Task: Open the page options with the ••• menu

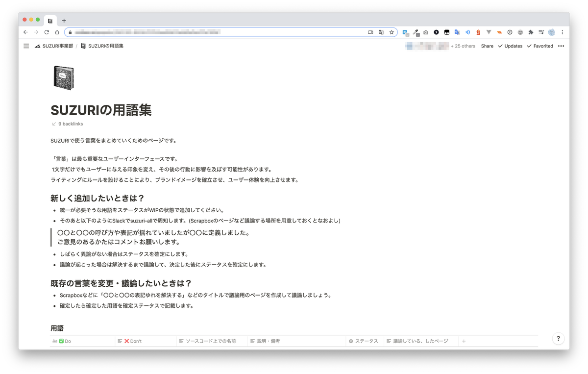Action: (561, 46)
